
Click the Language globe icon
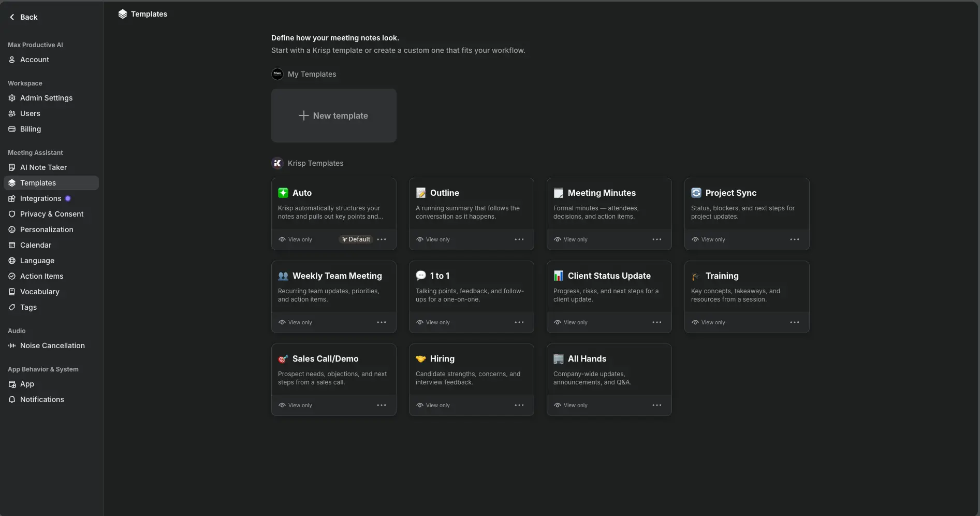[12, 261]
